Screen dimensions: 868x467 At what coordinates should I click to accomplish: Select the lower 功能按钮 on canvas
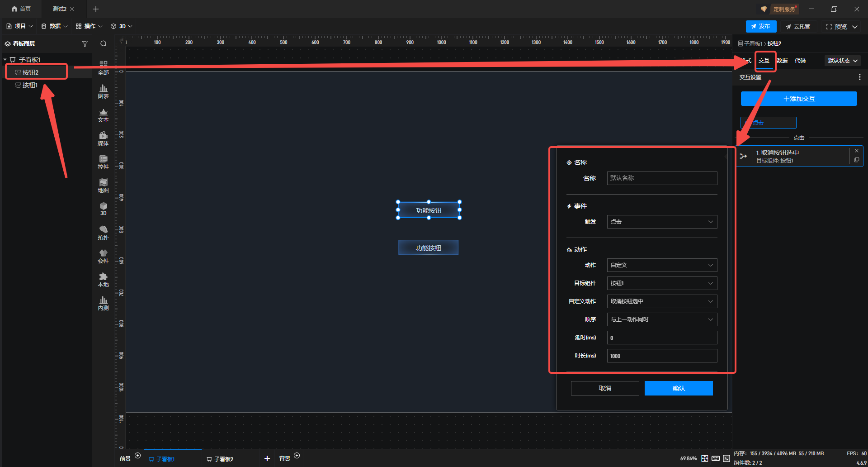[x=428, y=248]
